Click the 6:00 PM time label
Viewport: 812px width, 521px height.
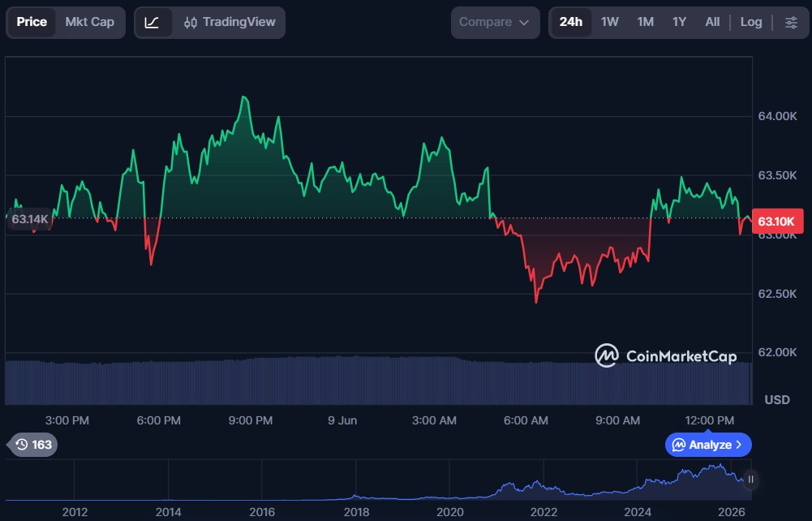158,420
